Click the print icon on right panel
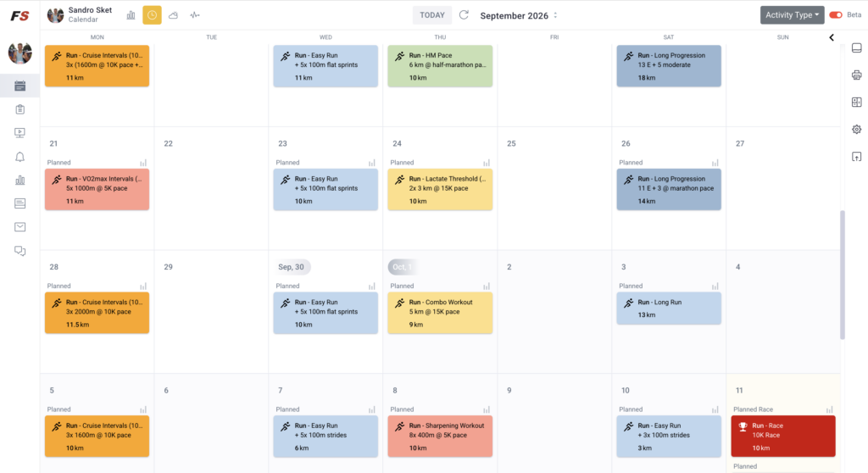Viewport: 868px width, 473px height. click(x=856, y=75)
